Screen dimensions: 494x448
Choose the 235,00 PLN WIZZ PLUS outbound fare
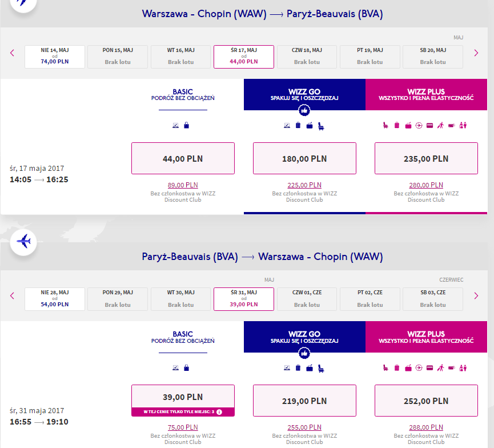click(x=426, y=158)
